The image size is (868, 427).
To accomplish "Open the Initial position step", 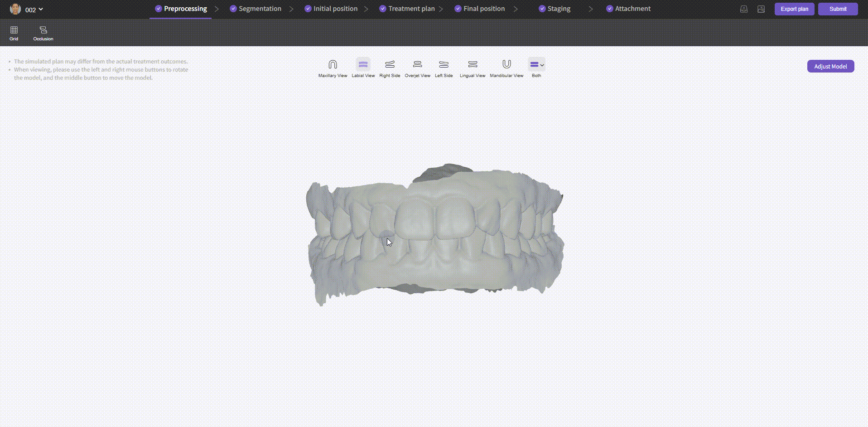I will coord(331,9).
